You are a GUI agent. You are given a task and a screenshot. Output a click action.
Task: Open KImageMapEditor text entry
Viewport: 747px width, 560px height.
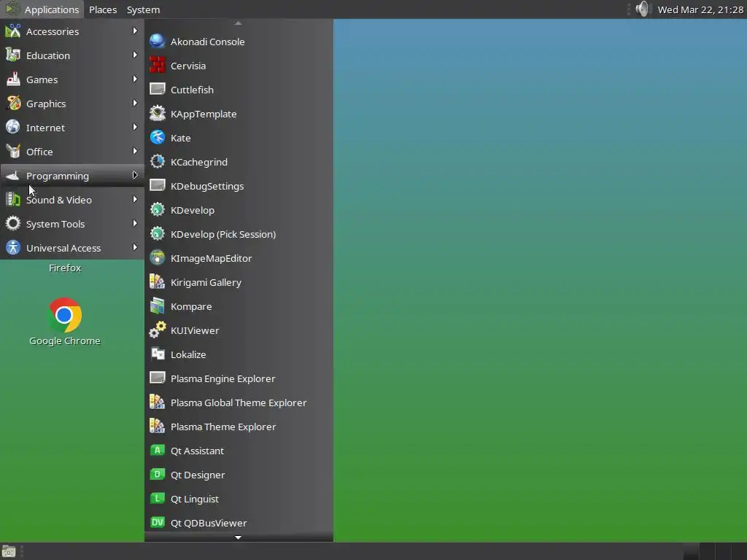211,259
